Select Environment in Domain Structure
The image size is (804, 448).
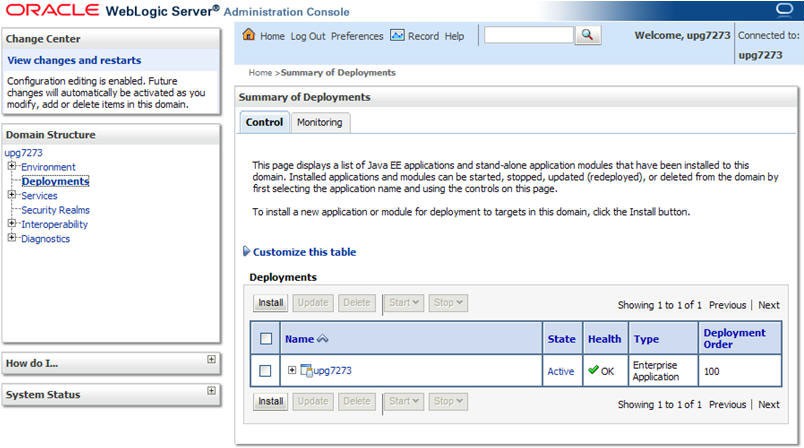click(48, 167)
